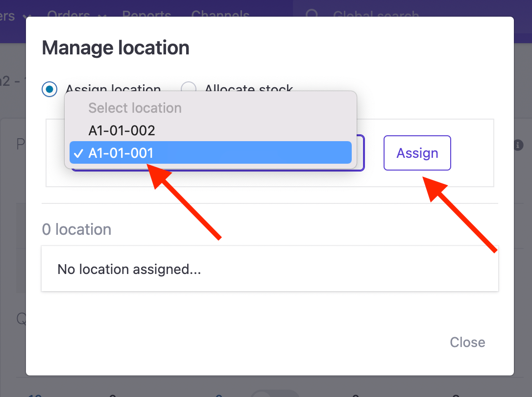This screenshot has height=397, width=532.
Task: Close the Manage location dialog
Action: [x=467, y=342]
